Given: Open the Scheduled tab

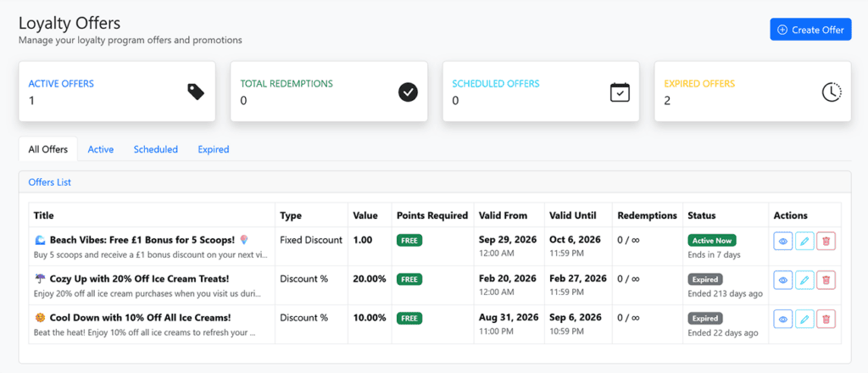Looking at the screenshot, I should pyautogui.click(x=156, y=149).
